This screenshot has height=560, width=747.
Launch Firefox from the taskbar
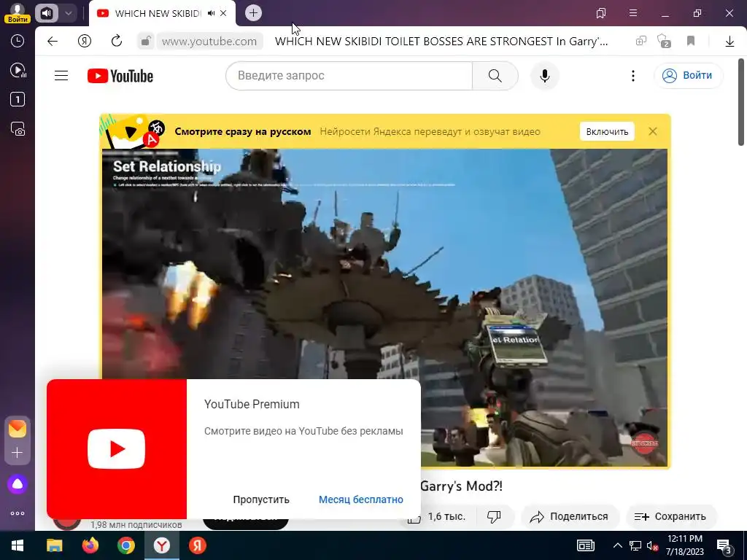pyautogui.click(x=90, y=545)
